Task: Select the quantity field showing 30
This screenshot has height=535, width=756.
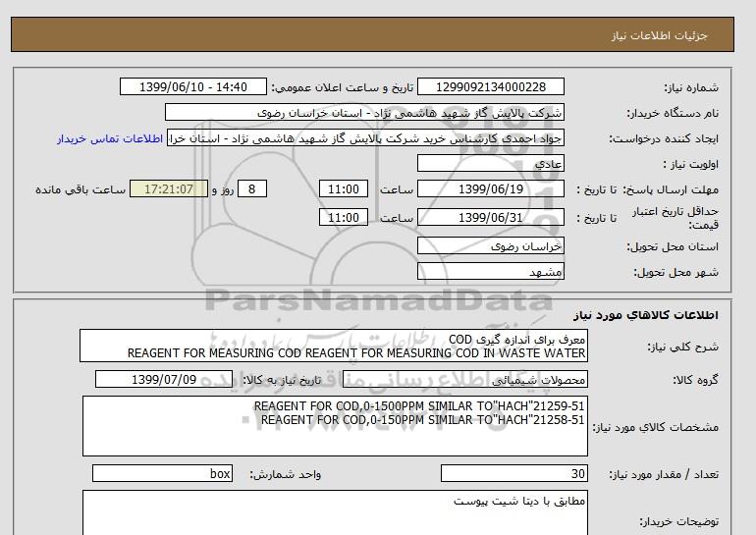Action: [513, 474]
